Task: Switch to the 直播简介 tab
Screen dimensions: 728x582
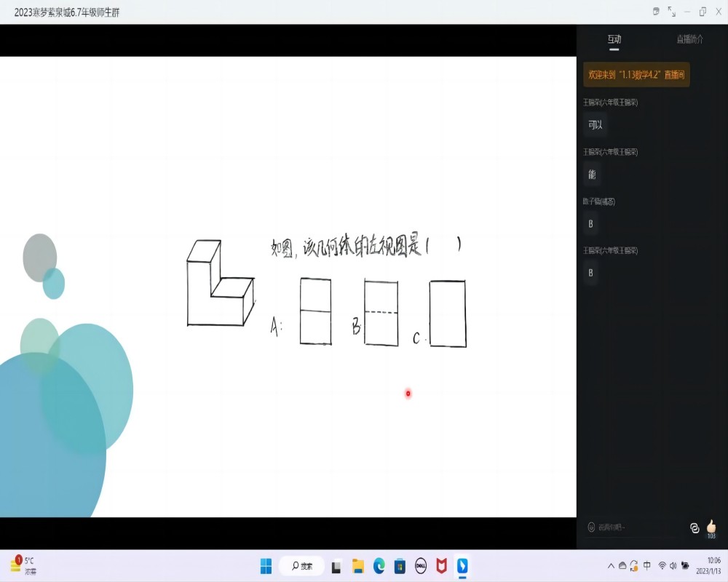Action: pos(689,39)
